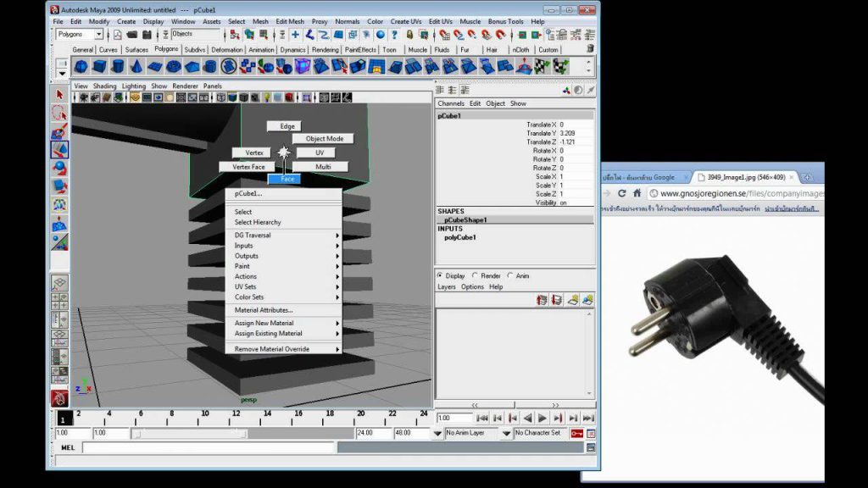Create a polygon cone from shelf
The image size is (868, 488).
point(136,67)
